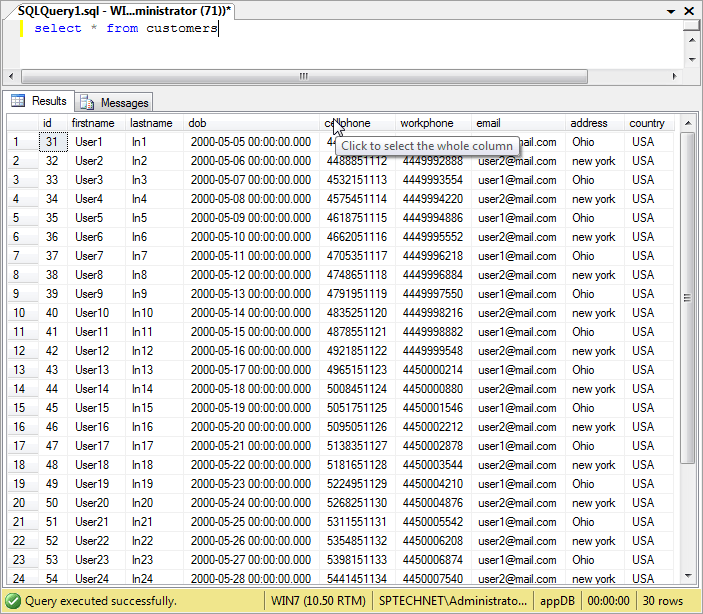This screenshot has height=614, width=703.
Task: Select the SQLQuery1.sql document tab
Action: tap(124, 11)
